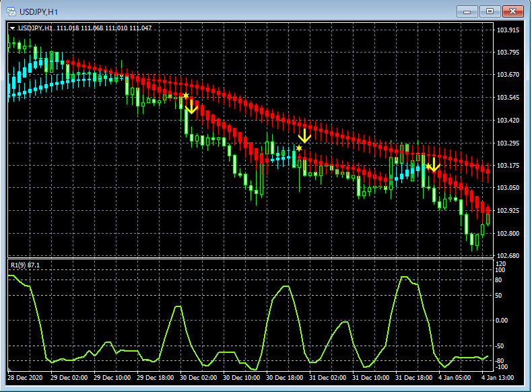Click the 4 Jan 13:00 time label
Viewport: 532px width, 392px height.
498,378
